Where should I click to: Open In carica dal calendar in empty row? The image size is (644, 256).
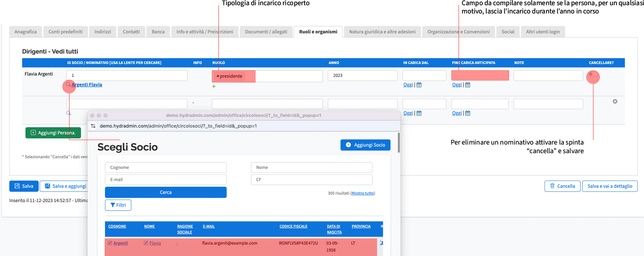[x=419, y=113]
